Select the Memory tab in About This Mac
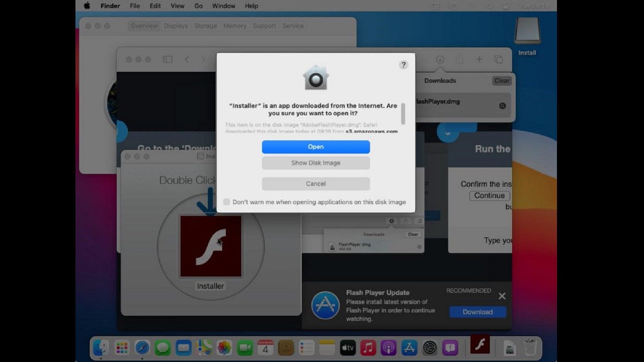 tap(234, 26)
